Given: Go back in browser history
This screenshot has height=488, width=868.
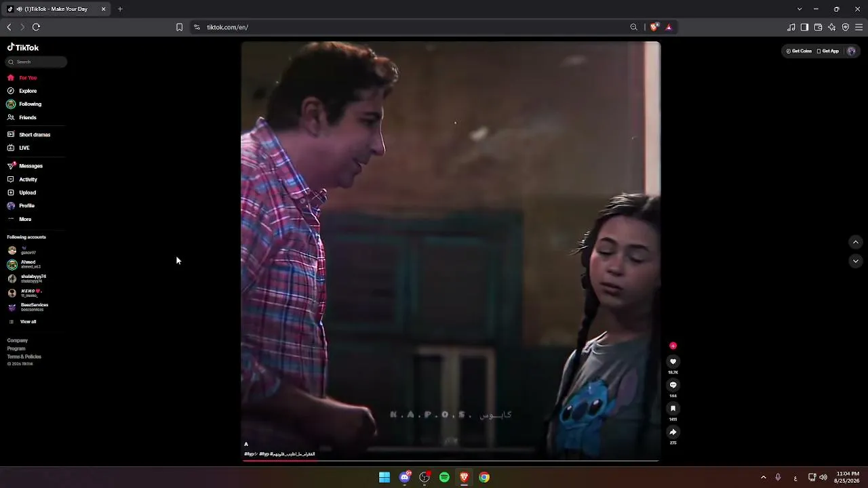Looking at the screenshot, I should (9, 27).
